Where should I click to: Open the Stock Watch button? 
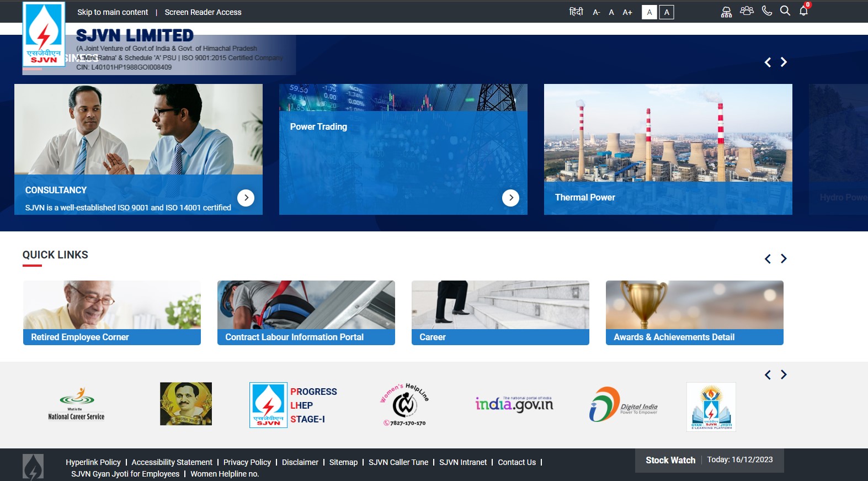coord(670,460)
